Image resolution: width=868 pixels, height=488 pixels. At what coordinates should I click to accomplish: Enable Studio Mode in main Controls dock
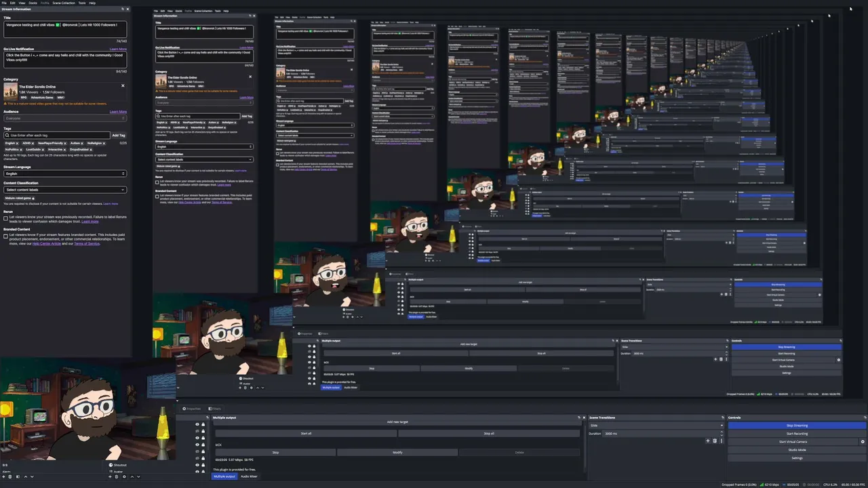tap(797, 450)
